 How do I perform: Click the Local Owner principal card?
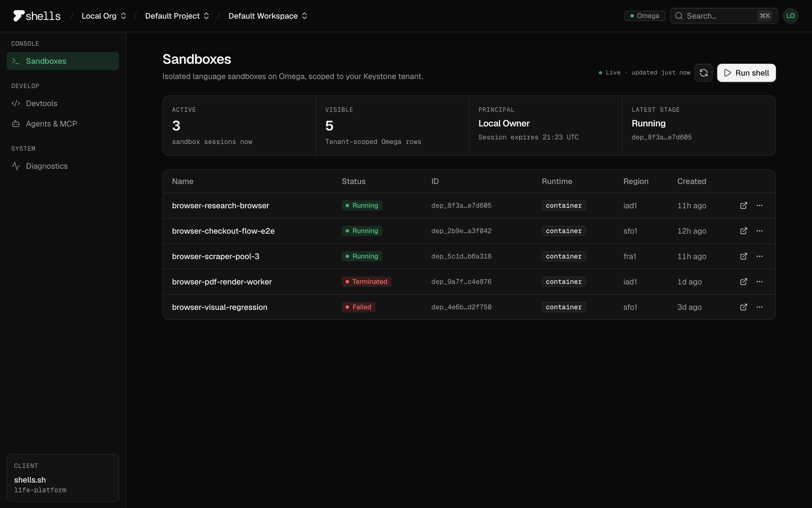pos(546,126)
